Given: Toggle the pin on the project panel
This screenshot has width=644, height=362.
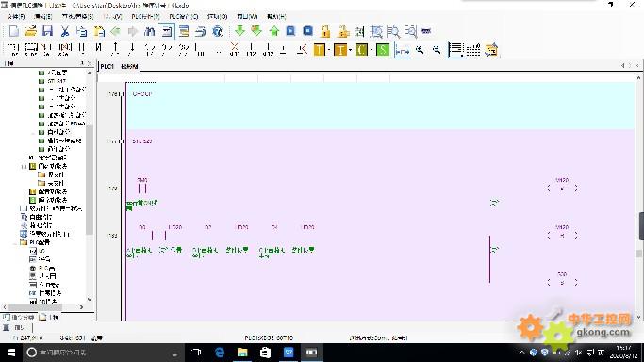Looking at the screenshot, I should [x=82, y=63].
